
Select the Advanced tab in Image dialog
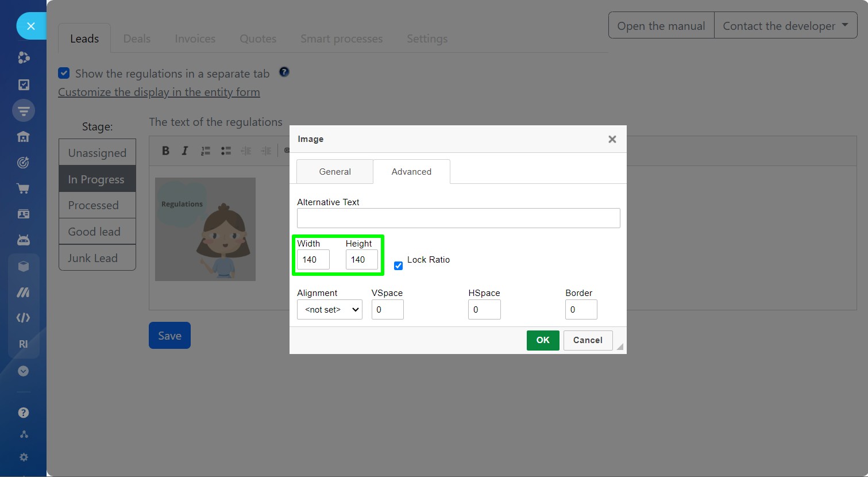coord(411,172)
